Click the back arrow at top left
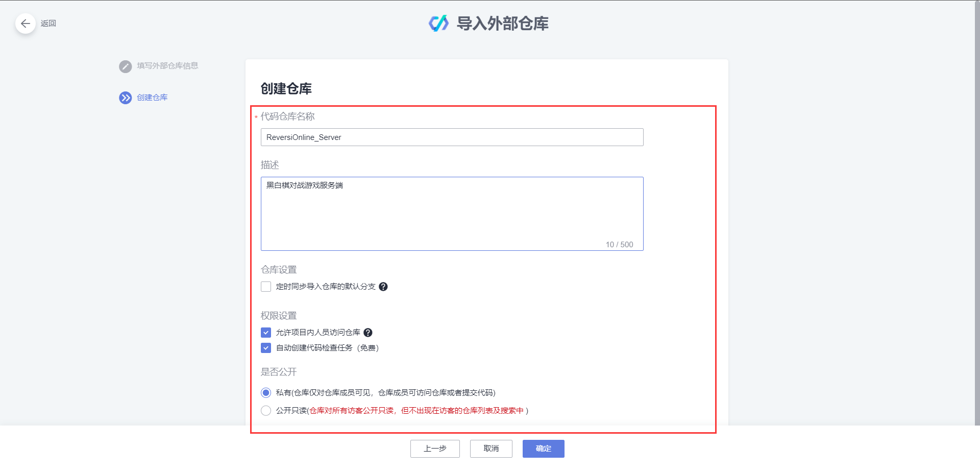The height and width of the screenshot is (471, 980). [x=25, y=23]
